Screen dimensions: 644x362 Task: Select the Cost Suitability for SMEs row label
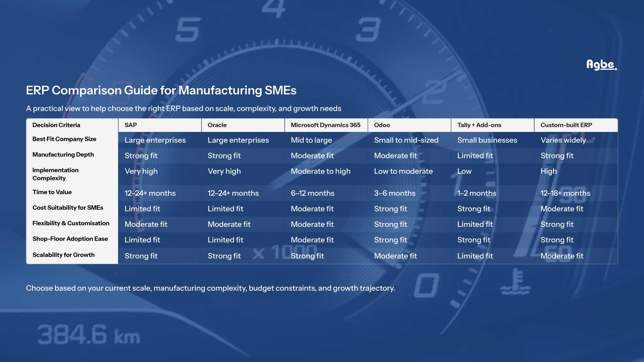pos(68,207)
